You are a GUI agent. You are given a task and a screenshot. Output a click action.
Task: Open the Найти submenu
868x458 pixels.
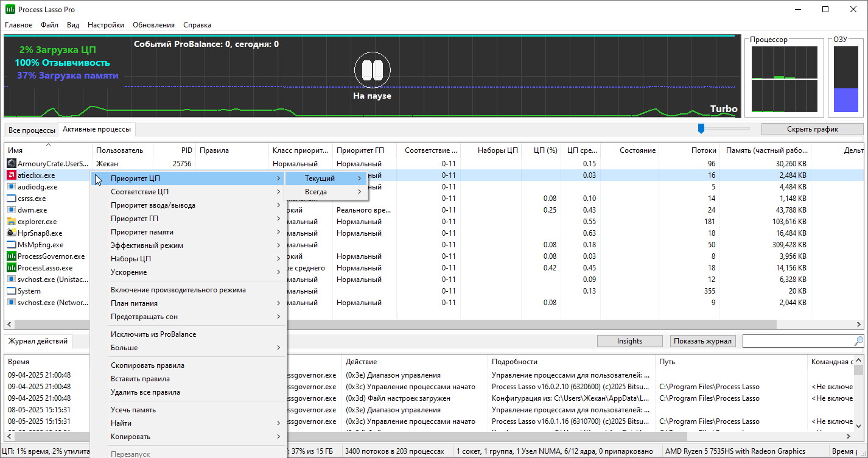pos(188,423)
